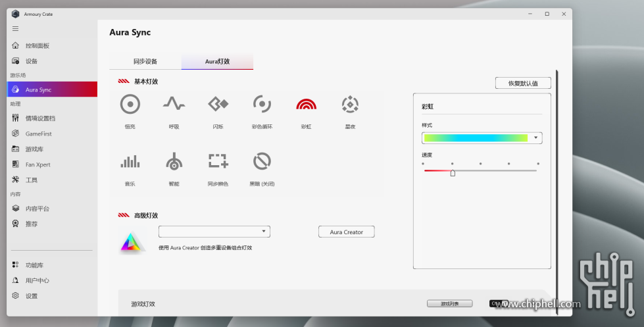The height and width of the screenshot is (327, 644).
Task: Click the 设置 gear sidebar icon
Action: pyautogui.click(x=15, y=295)
